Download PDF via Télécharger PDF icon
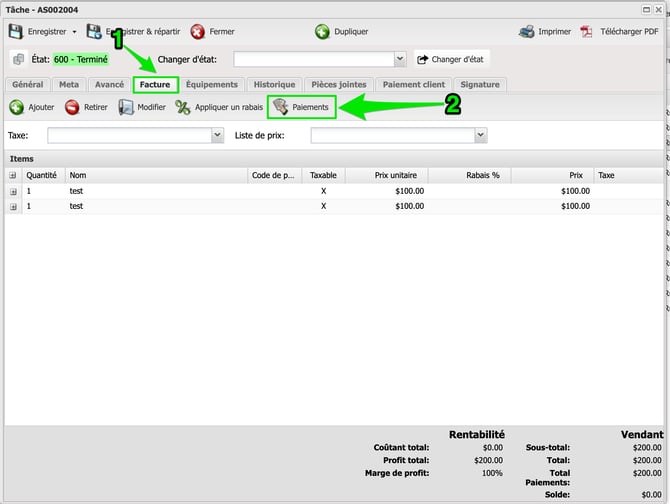This screenshot has height=504, width=670. pyautogui.click(x=588, y=32)
